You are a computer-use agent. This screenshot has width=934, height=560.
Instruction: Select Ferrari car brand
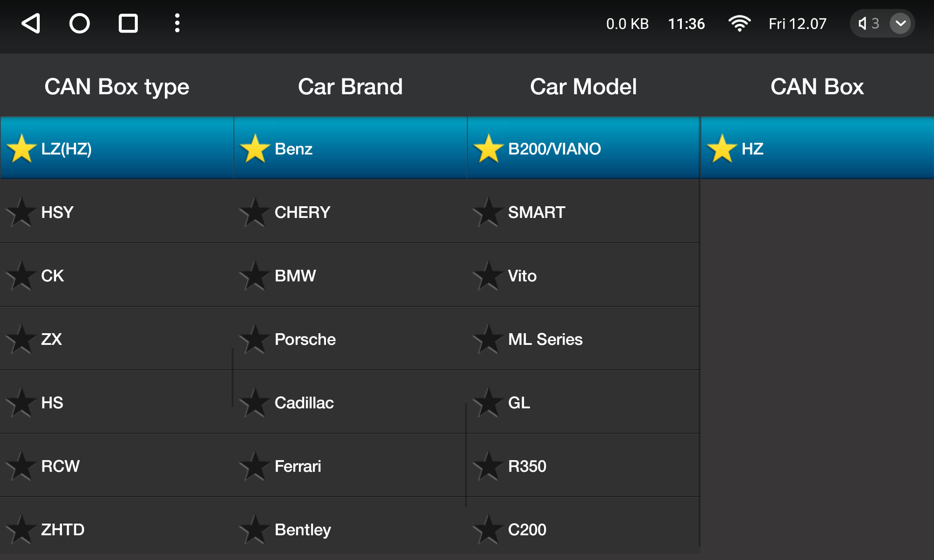pyautogui.click(x=350, y=466)
